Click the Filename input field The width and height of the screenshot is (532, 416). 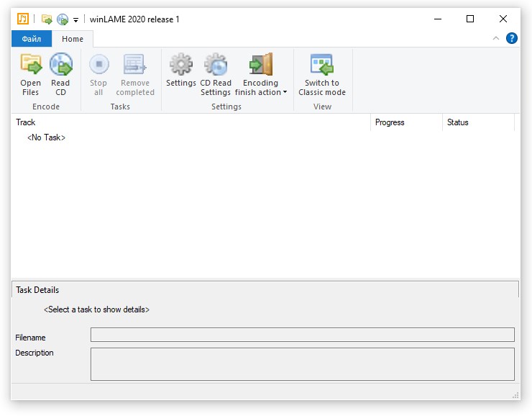click(x=302, y=335)
